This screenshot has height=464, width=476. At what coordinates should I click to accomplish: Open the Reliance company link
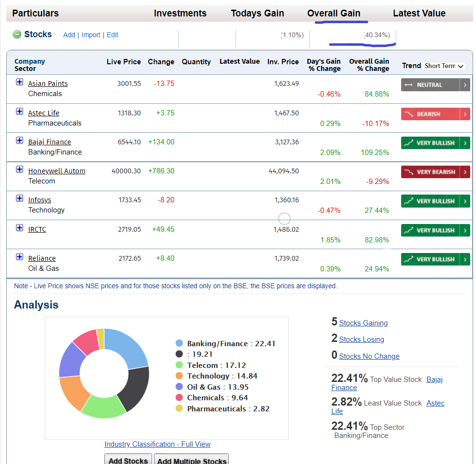point(42,258)
